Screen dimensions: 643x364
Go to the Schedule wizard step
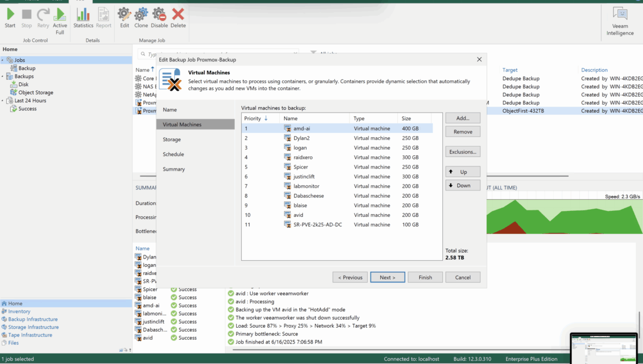click(174, 154)
